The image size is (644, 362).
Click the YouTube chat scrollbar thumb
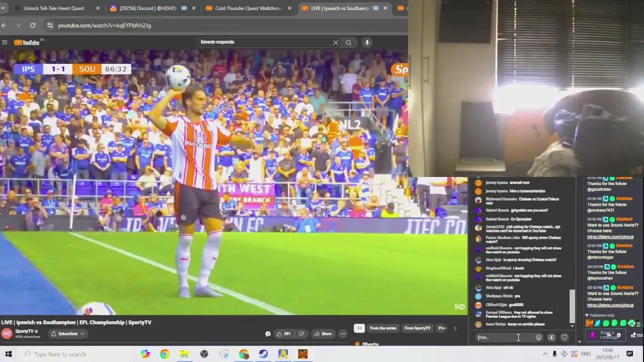click(x=572, y=306)
